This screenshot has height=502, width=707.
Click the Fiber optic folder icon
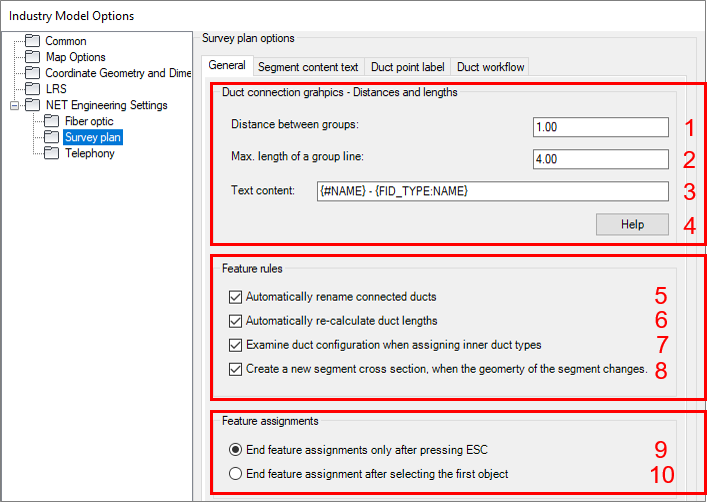[x=51, y=121]
